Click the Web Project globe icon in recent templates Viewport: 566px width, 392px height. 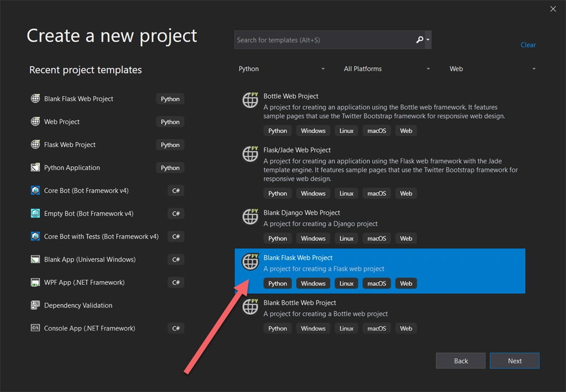35,121
